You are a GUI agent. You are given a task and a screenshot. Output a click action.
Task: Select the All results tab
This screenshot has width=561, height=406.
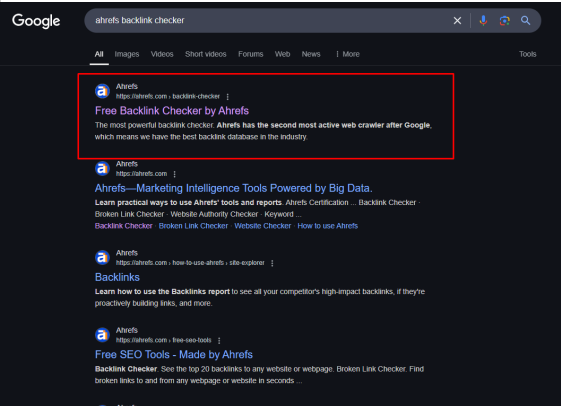(99, 54)
